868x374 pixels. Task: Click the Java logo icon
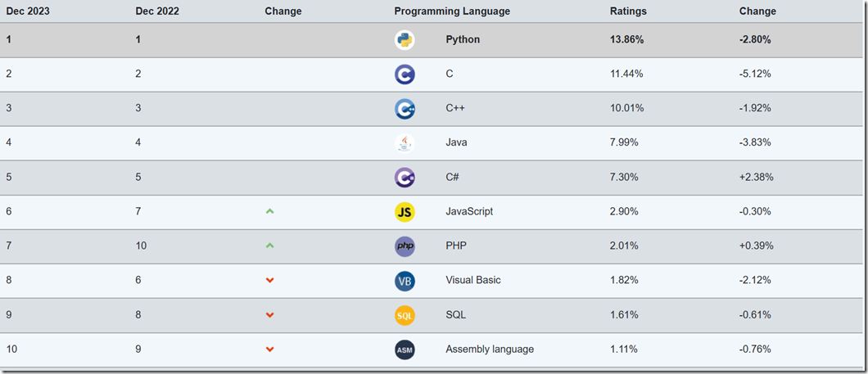click(x=405, y=142)
